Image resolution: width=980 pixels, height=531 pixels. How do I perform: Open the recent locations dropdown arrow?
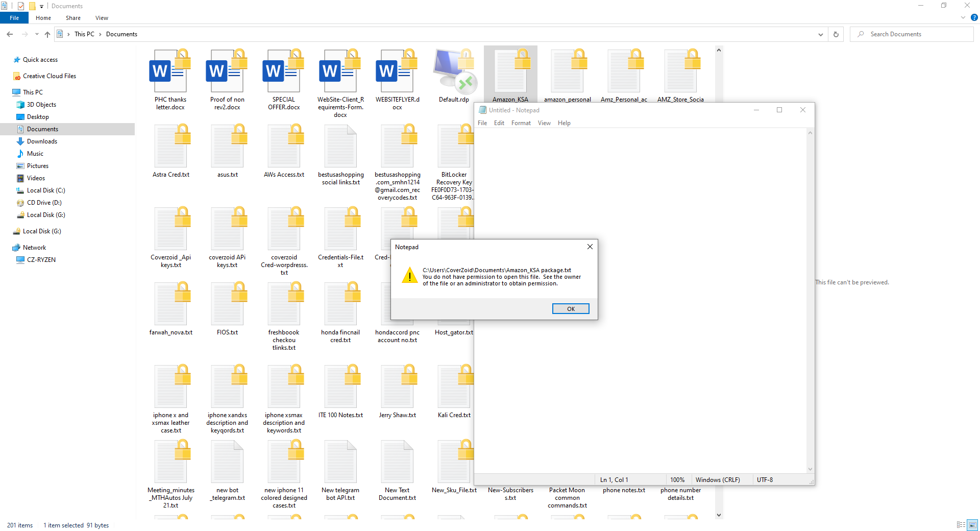point(37,34)
